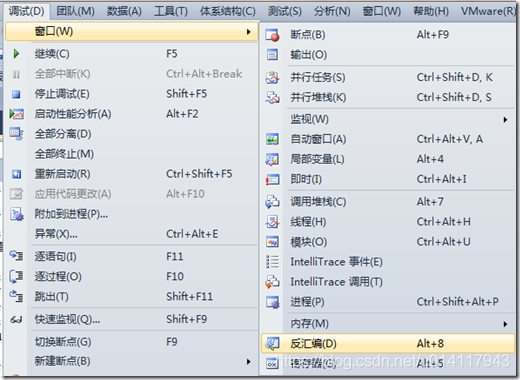The width and height of the screenshot is (520, 380).
Task: Open the 测试(S) menu
Action: pos(285,11)
